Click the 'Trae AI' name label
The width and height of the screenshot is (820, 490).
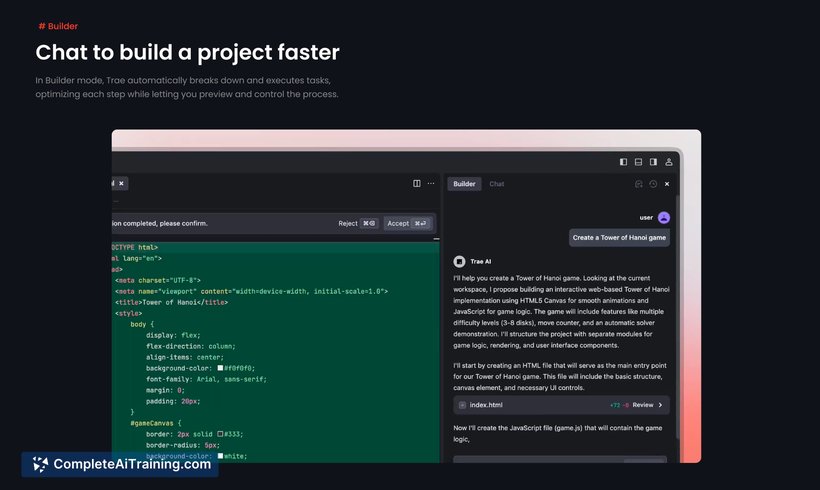[481, 261]
